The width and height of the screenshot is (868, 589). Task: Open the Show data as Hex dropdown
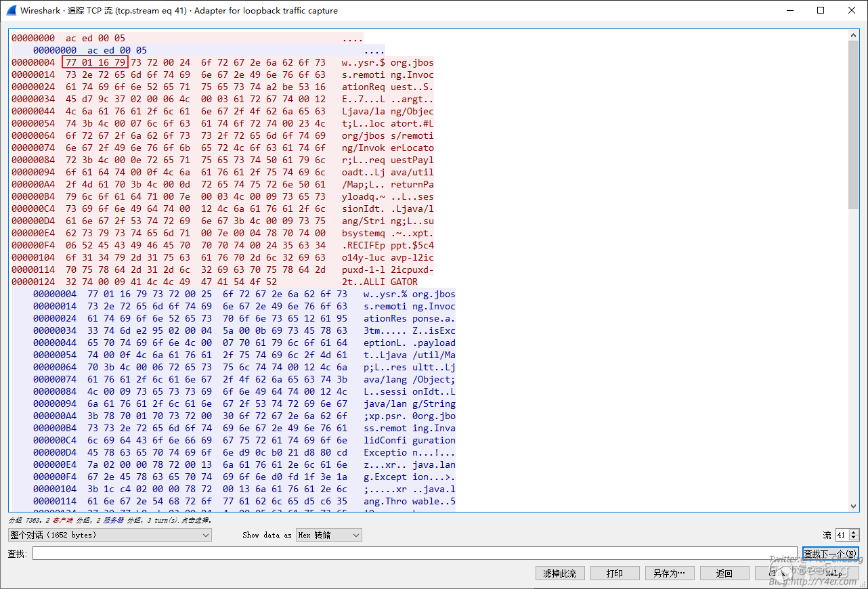point(328,535)
